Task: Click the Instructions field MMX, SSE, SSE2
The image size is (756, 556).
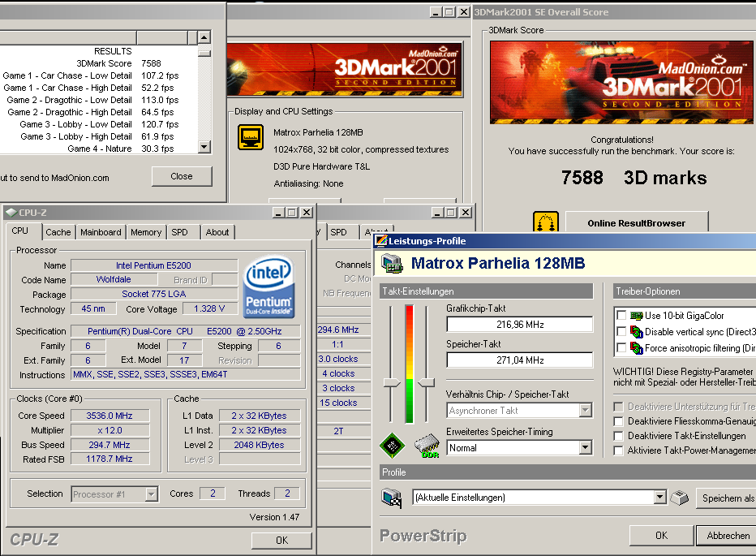Action: click(186, 374)
